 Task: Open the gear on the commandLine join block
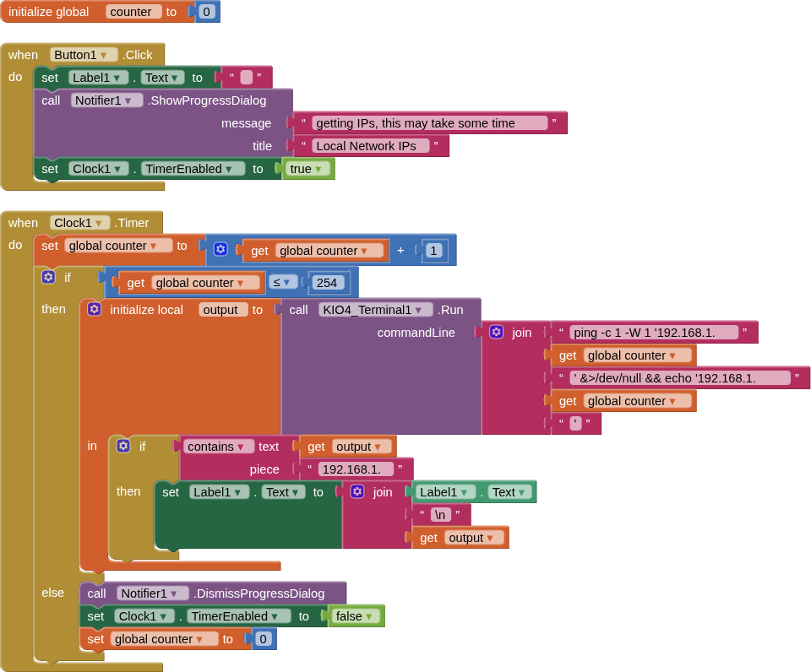(x=496, y=332)
